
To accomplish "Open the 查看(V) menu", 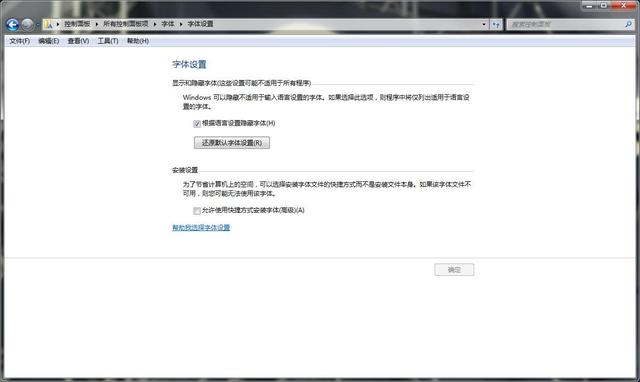I will (x=78, y=41).
